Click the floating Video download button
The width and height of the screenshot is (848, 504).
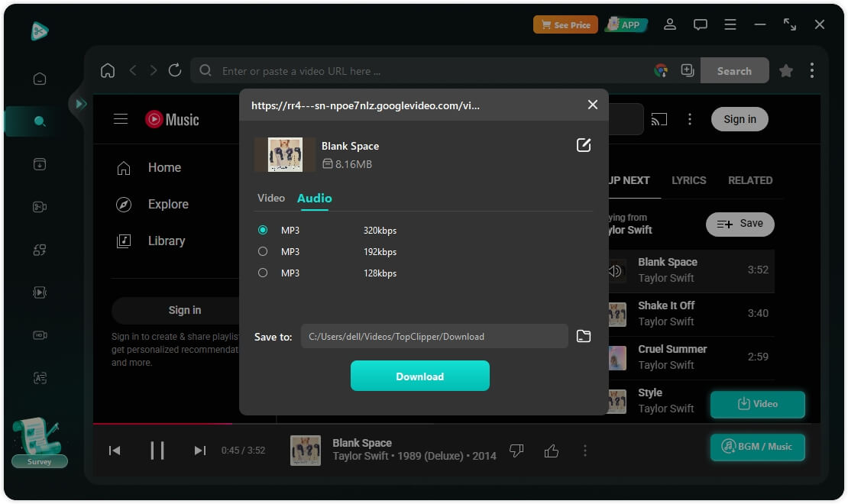758,404
